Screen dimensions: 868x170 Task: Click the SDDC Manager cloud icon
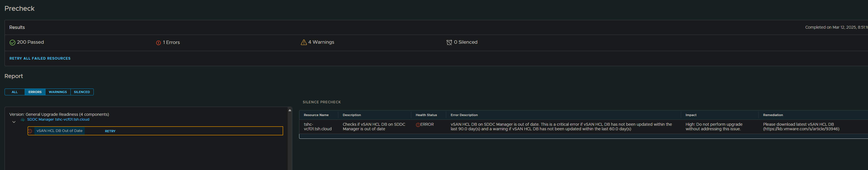coord(23,119)
